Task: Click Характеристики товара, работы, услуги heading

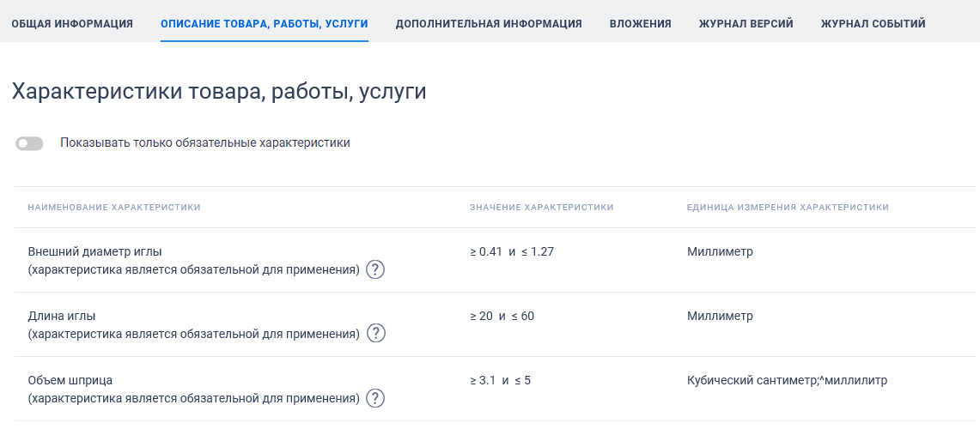Action: 219,92
